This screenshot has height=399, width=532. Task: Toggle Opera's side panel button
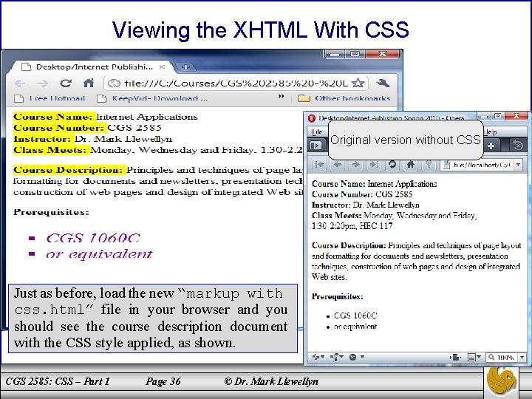(x=316, y=146)
